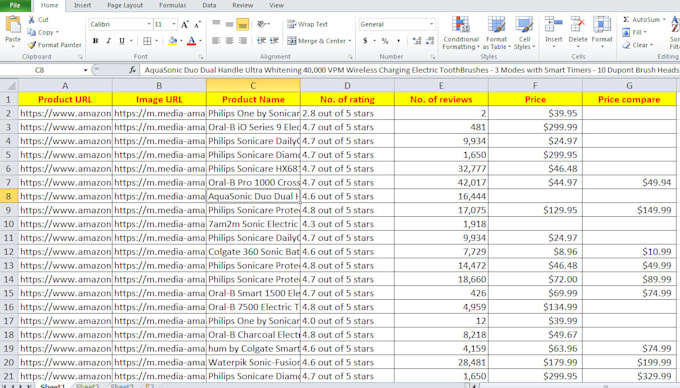The width and height of the screenshot is (680, 388).
Task: Click the Select All corner triangle
Action: (10, 85)
